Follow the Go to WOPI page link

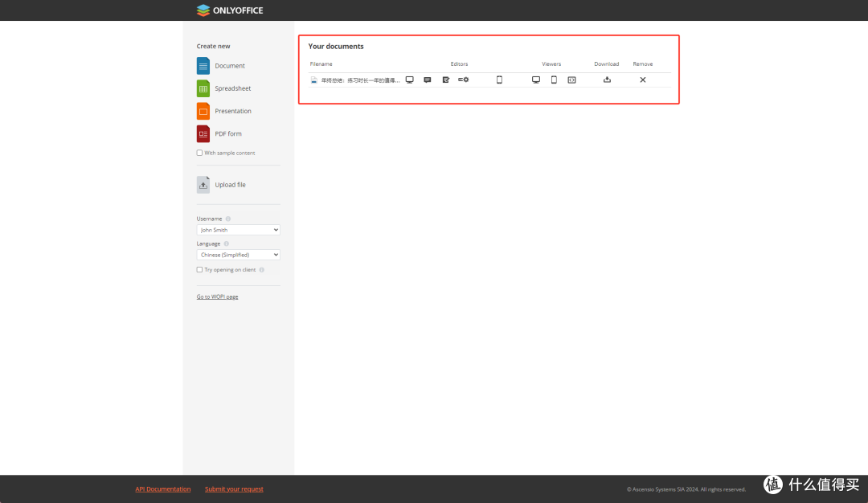(217, 296)
